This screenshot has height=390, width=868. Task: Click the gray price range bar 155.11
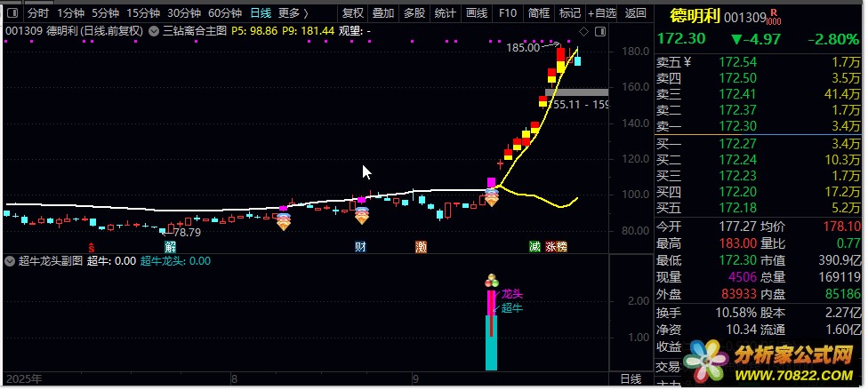[x=576, y=92]
